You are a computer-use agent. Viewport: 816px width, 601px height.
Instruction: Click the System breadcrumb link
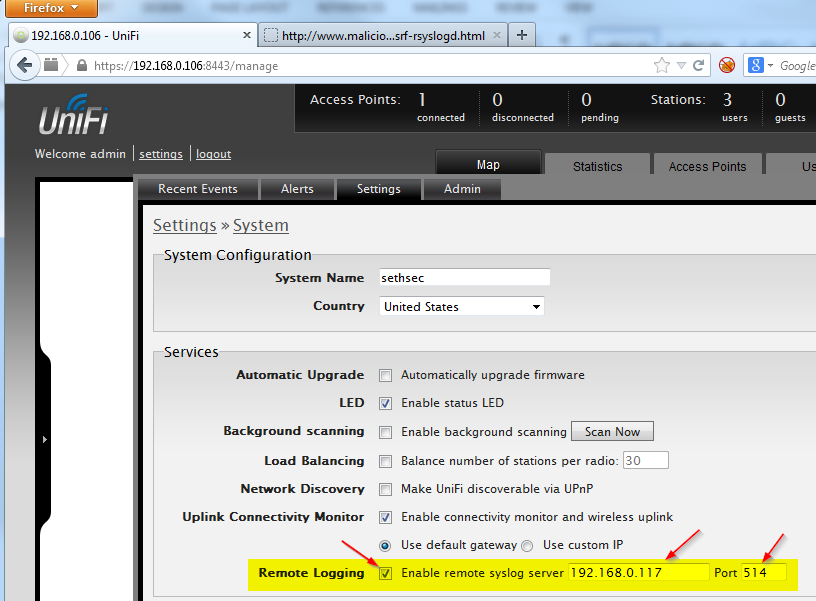tap(261, 225)
